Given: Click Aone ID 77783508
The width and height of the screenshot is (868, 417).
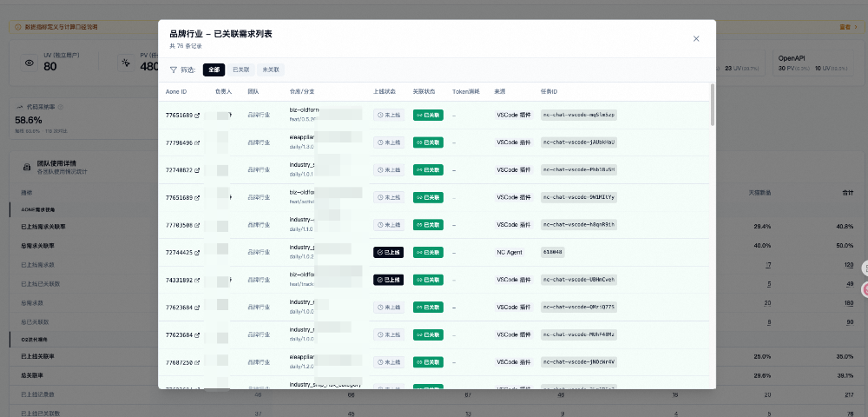Looking at the screenshot, I should [180, 225].
